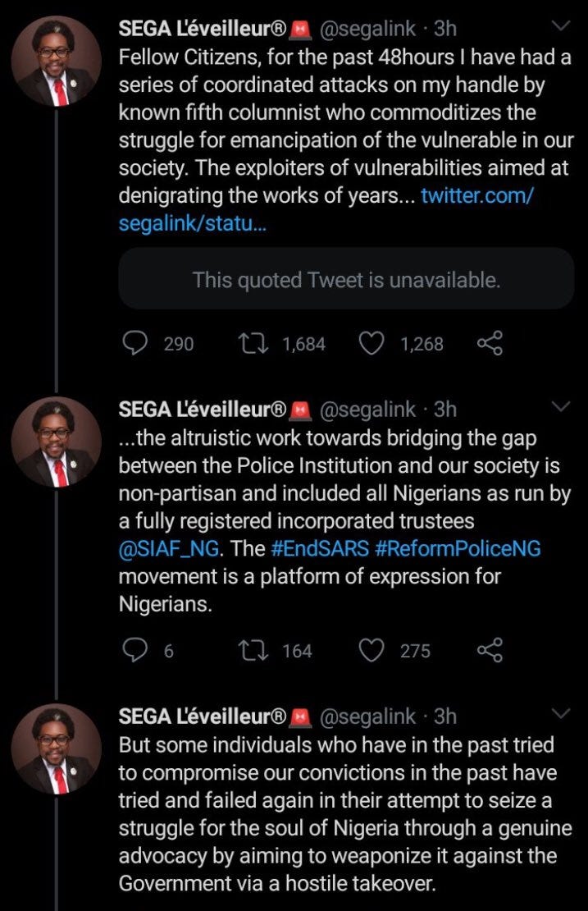Open the third tweet's profile avatar

pyautogui.click(x=57, y=748)
